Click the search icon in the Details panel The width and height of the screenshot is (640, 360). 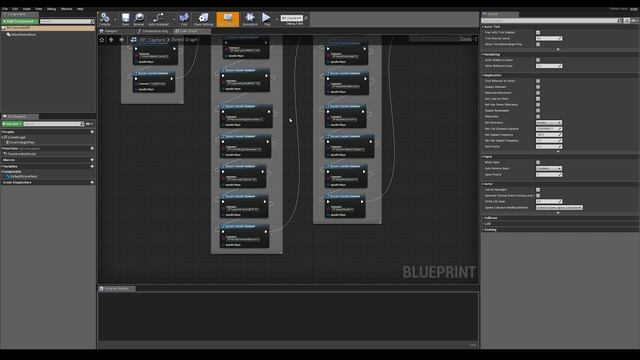pos(619,20)
